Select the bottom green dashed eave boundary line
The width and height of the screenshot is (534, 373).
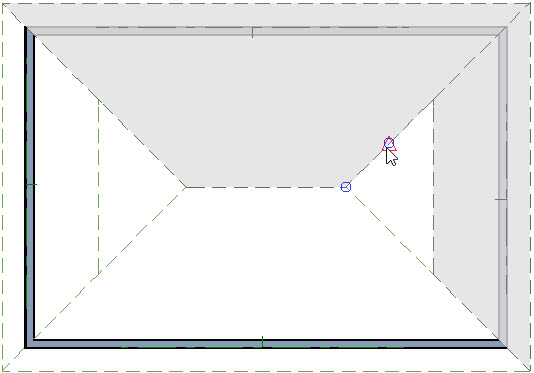266,371
